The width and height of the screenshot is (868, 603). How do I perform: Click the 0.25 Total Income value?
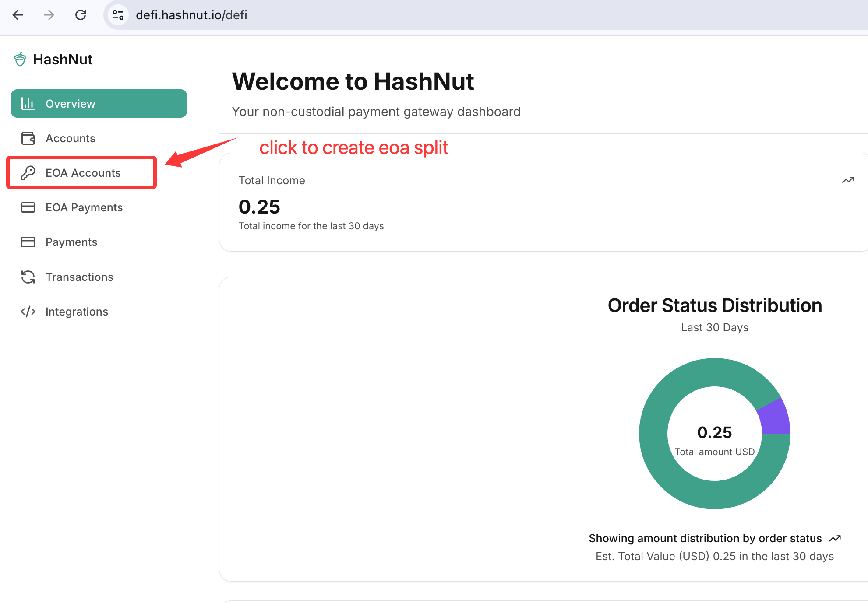coord(259,207)
